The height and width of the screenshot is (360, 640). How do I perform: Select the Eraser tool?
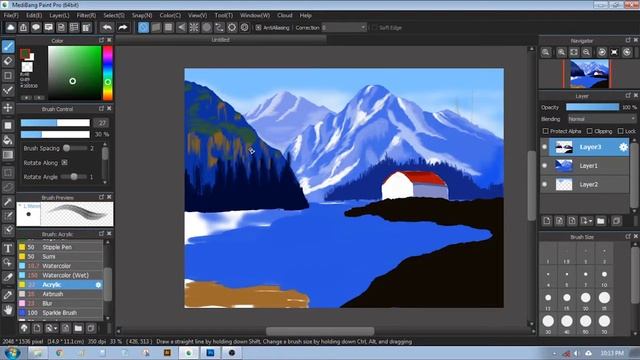point(8,61)
